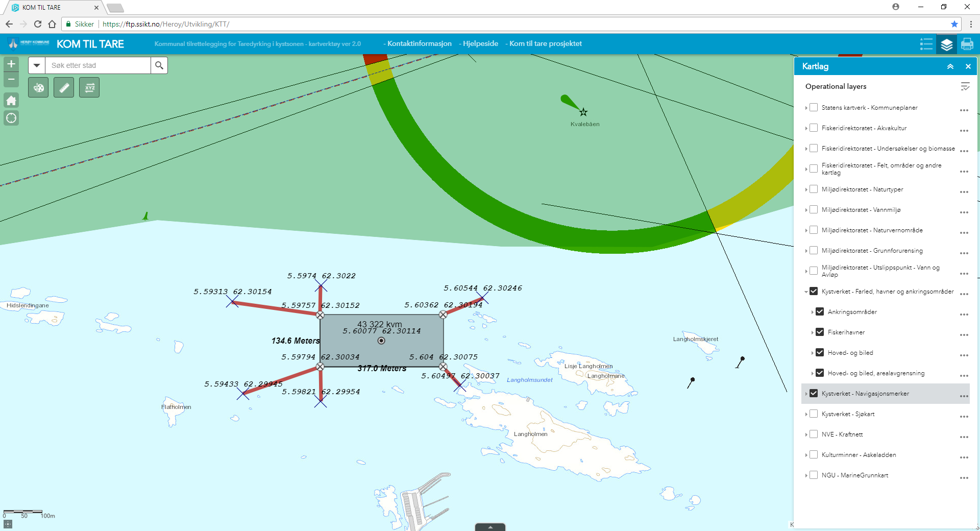Click the search magnifier button
Viewport: 980px width, 531px height.
pos(159,65)
